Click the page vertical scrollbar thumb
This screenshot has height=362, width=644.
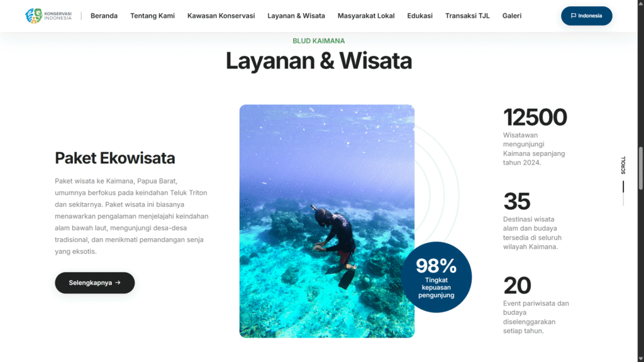click(x=640, y=168)
